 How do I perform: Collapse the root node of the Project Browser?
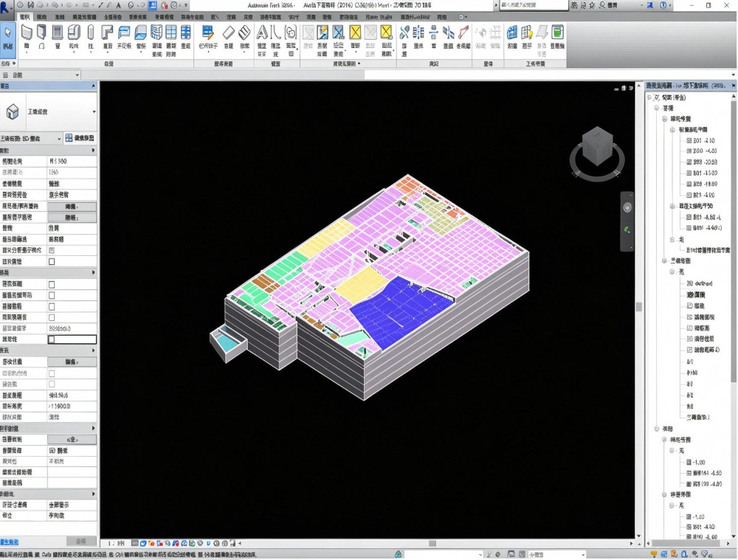coord(649,97)
